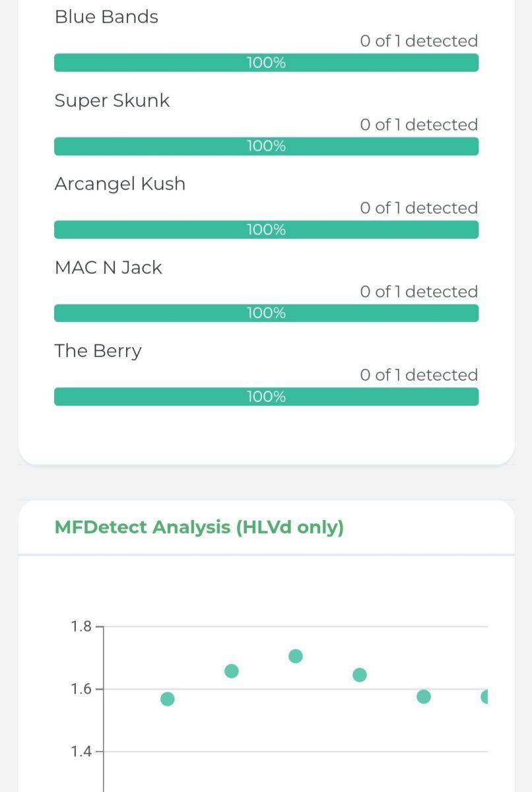
Task: Tap The Berry strain label
Action: (x=98, y=351)
